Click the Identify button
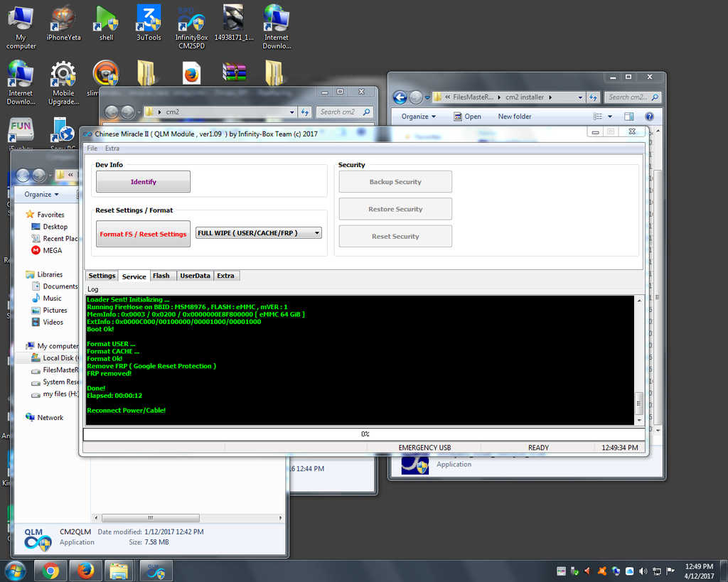Screen dimensions: 728x582 [143, 182]
